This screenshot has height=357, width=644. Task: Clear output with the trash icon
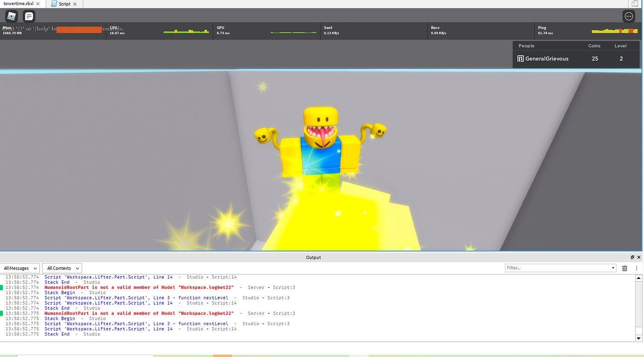click(x=625, y=268)
